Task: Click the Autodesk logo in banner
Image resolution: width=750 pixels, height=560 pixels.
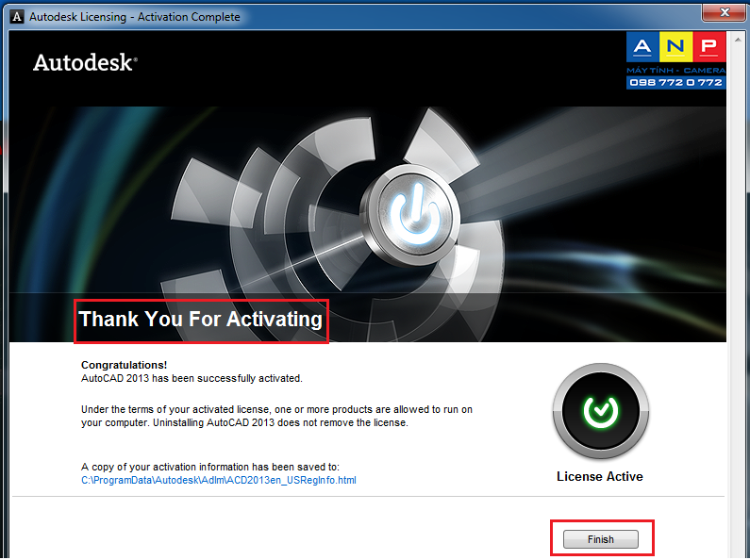Action: coord(85,62)
